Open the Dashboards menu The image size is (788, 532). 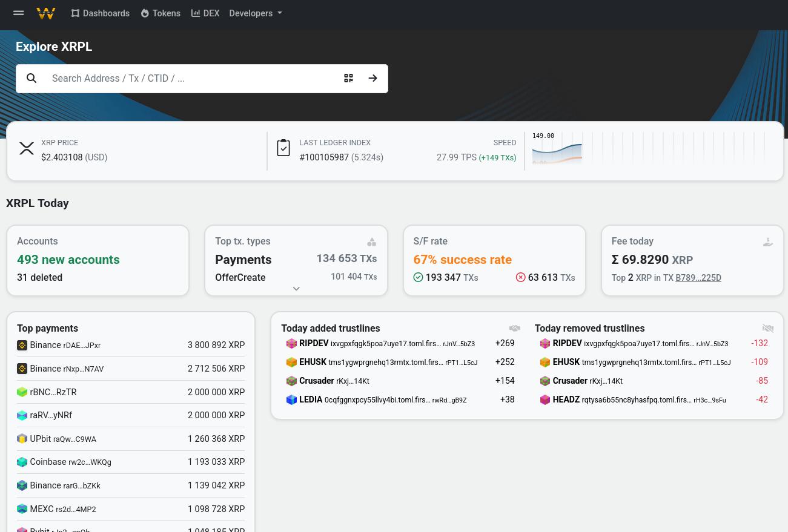(x=100, y=13)
